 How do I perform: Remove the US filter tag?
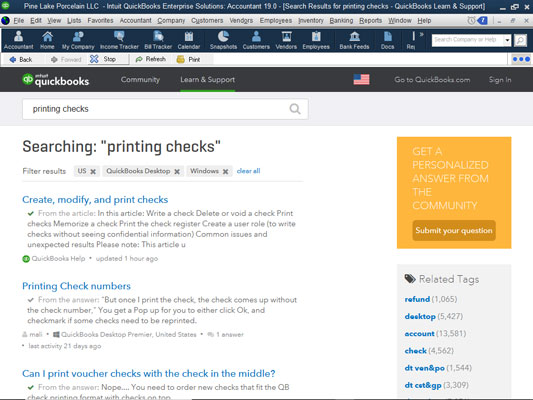click(93, 171)
